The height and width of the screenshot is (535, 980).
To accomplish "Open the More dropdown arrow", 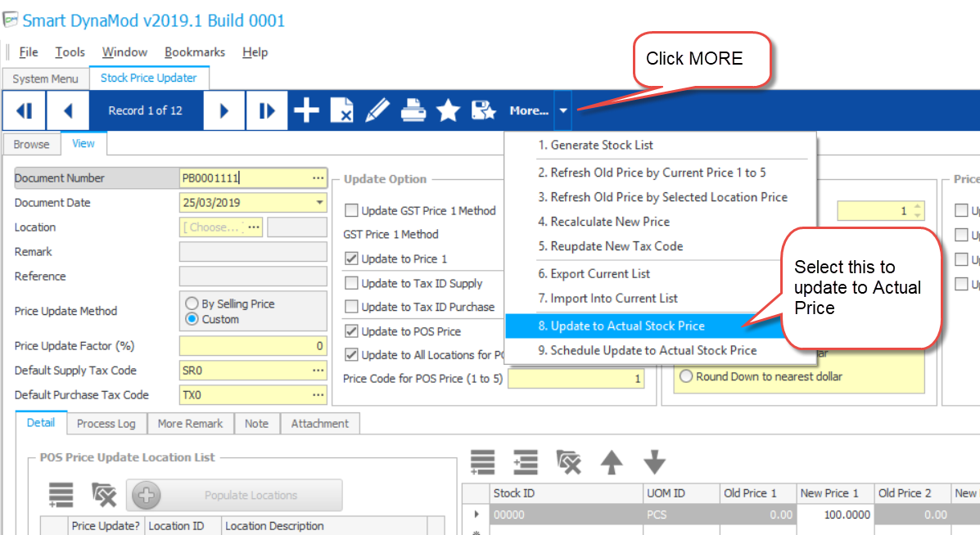I will pyautogui.click(x=563, y=110).
